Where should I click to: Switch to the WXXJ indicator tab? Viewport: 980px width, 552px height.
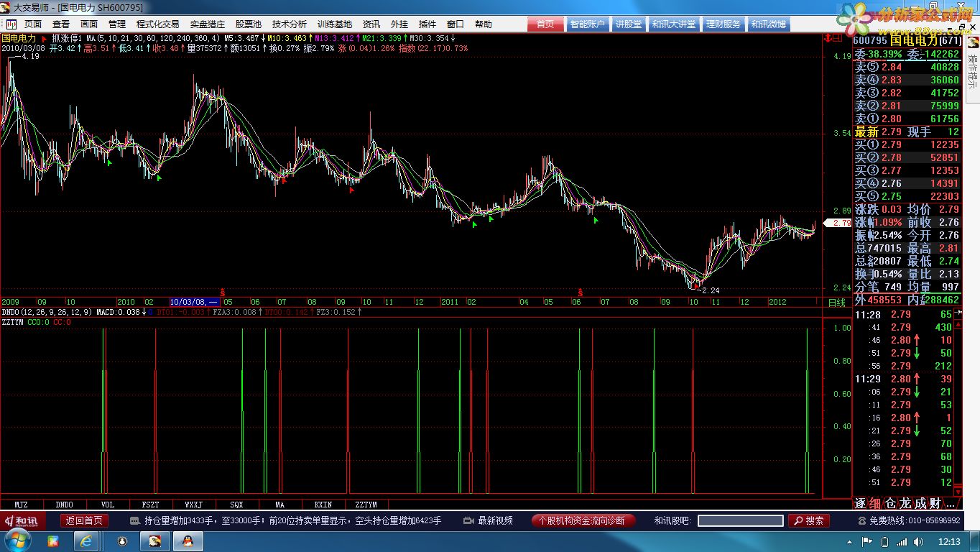tap(194, 505)
